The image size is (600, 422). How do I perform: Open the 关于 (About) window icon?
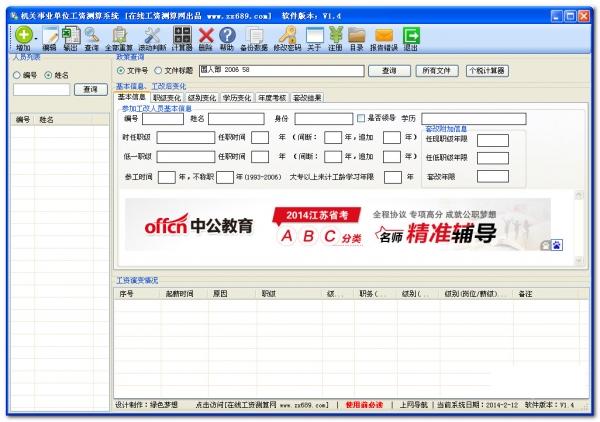[x=315, y=35]
